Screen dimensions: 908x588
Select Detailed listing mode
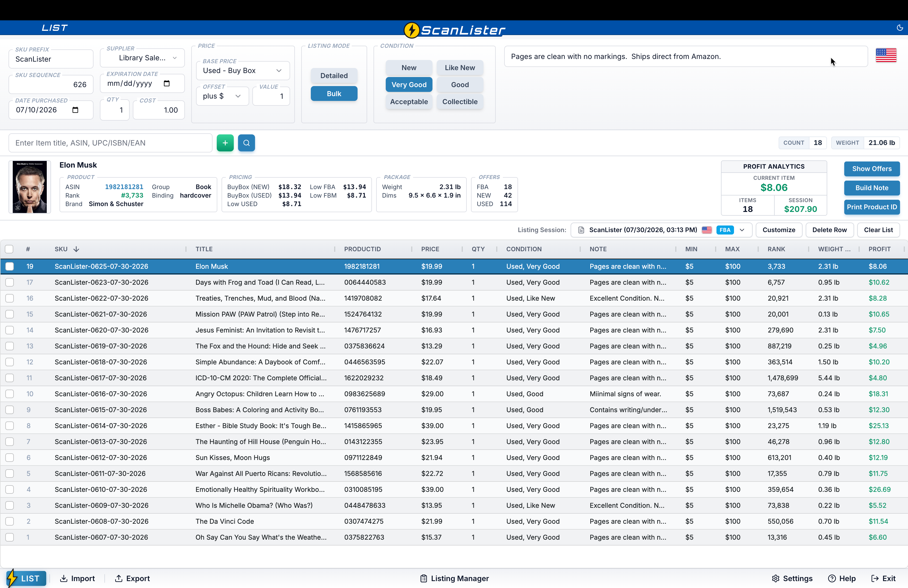tap(334, 75)
